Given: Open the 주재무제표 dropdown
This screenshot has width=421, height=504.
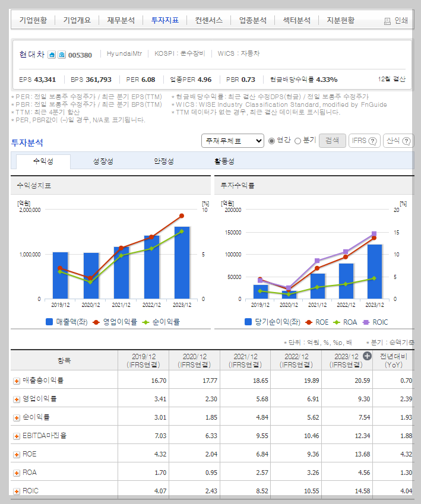Looking at the screenshot, I should click(x=233, y=141).
